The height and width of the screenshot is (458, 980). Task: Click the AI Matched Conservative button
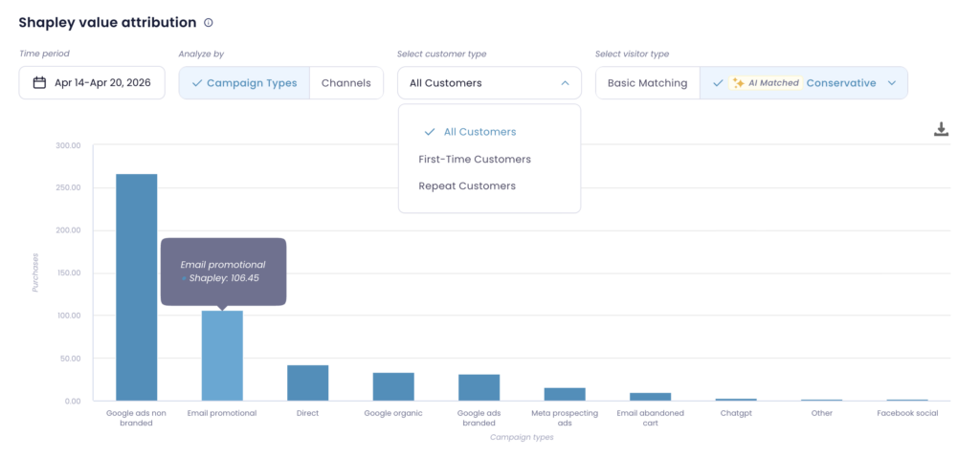[803, 83]
